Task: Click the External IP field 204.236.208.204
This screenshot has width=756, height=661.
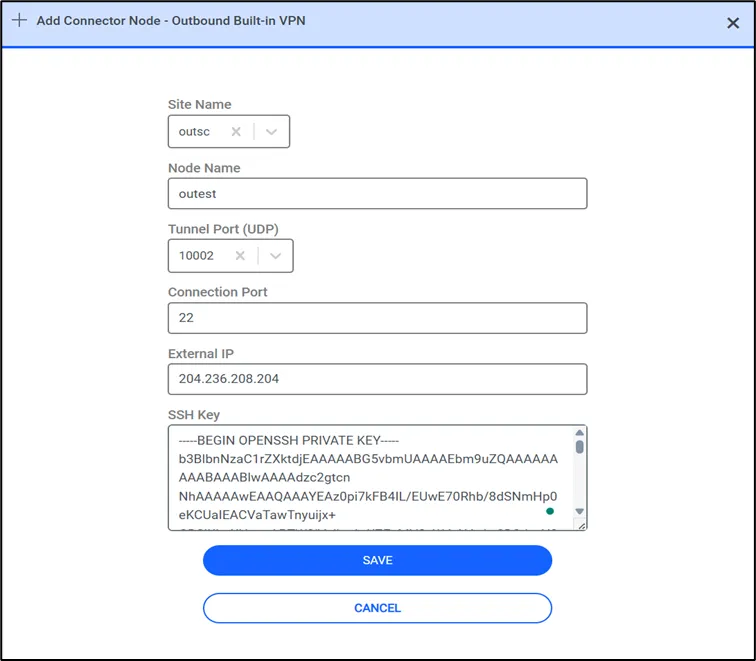Action: click(x=378, y=379)
